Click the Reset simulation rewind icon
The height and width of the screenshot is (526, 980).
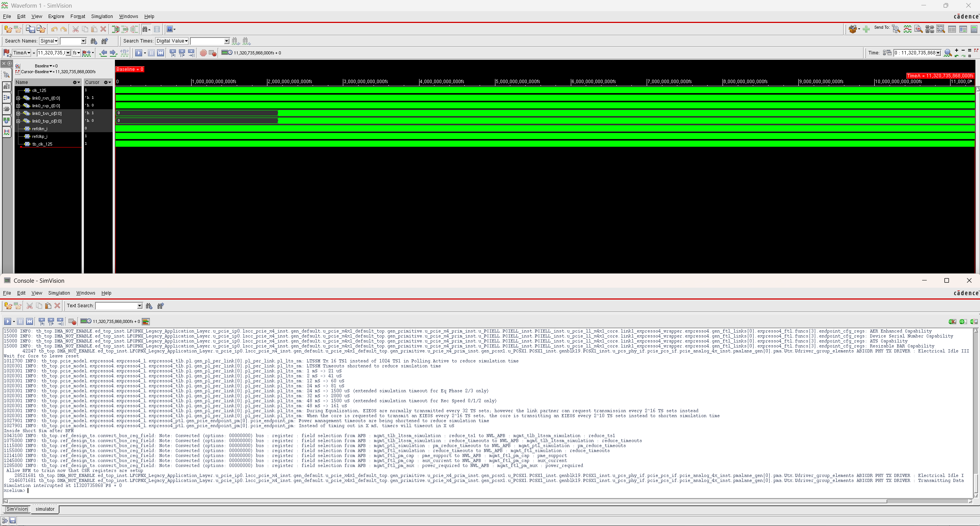[161, 53]
